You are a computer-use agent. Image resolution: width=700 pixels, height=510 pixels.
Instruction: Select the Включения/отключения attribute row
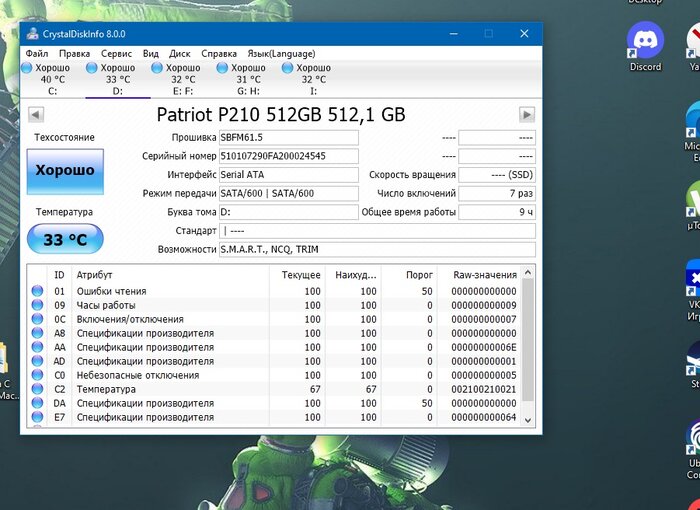click(274, 319)
